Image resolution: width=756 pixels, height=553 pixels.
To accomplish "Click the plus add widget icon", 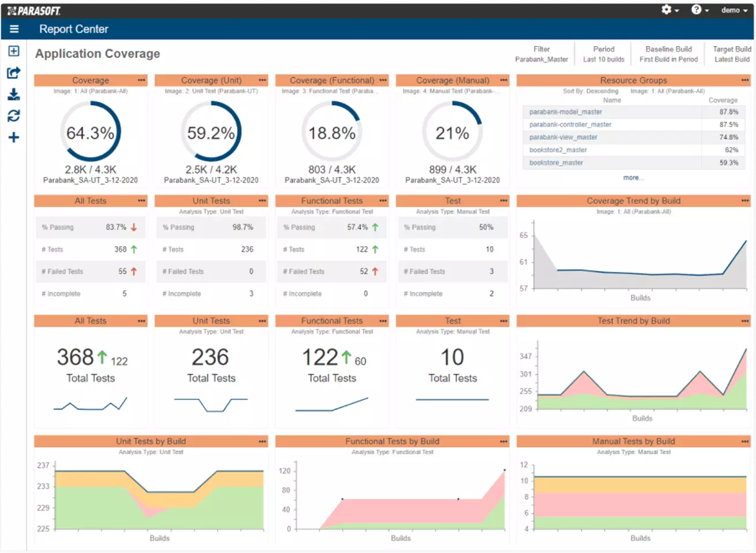I will click(x=14, y=137).
